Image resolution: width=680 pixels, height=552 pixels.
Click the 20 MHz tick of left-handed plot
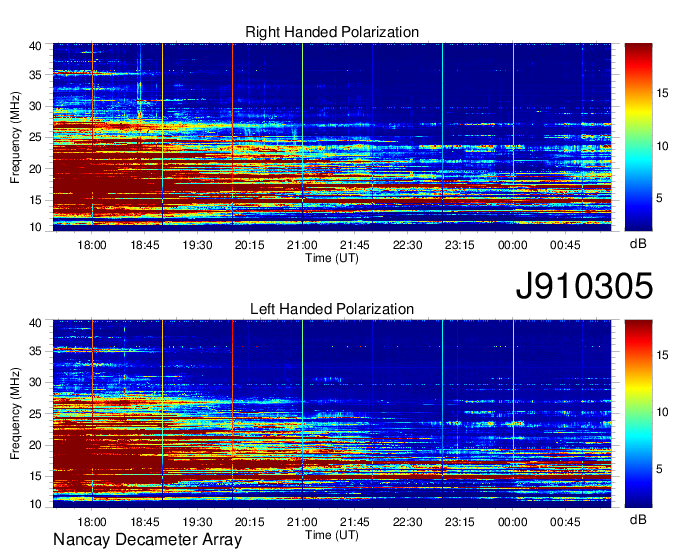click(36, 445)
